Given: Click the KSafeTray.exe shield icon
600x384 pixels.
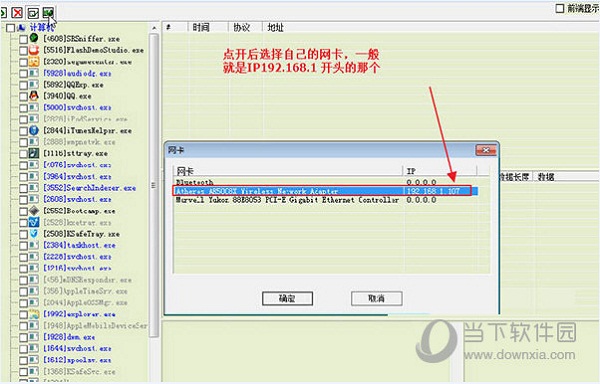Looking at the screenshot, I should click(34, 233).
